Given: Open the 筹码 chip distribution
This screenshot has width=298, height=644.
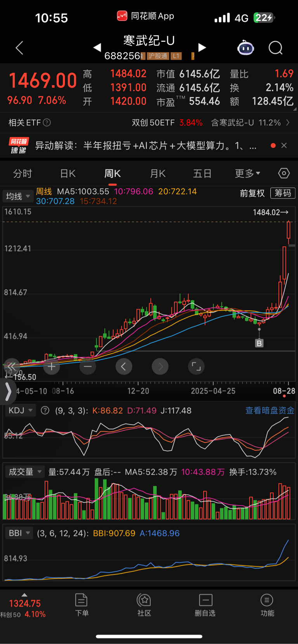Looking at the screenshot, I should (x=283, y=193).
